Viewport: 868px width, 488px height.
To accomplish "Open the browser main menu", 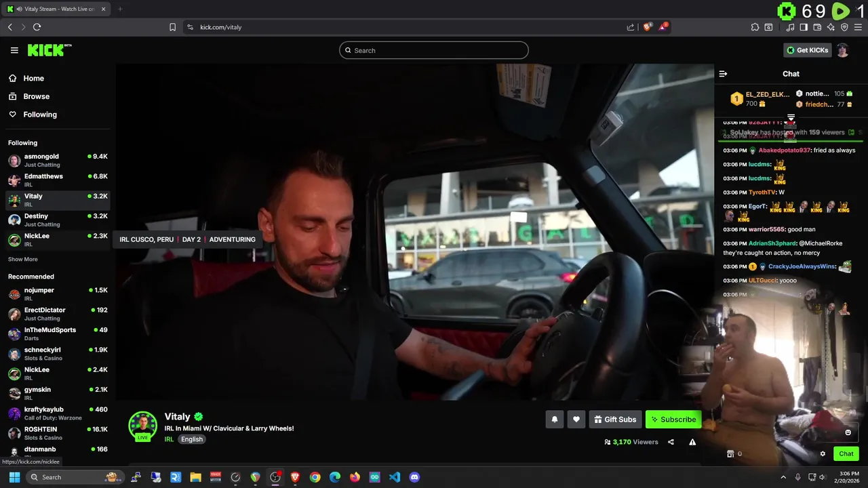I will pyautogui.click(x=858, y=27).
